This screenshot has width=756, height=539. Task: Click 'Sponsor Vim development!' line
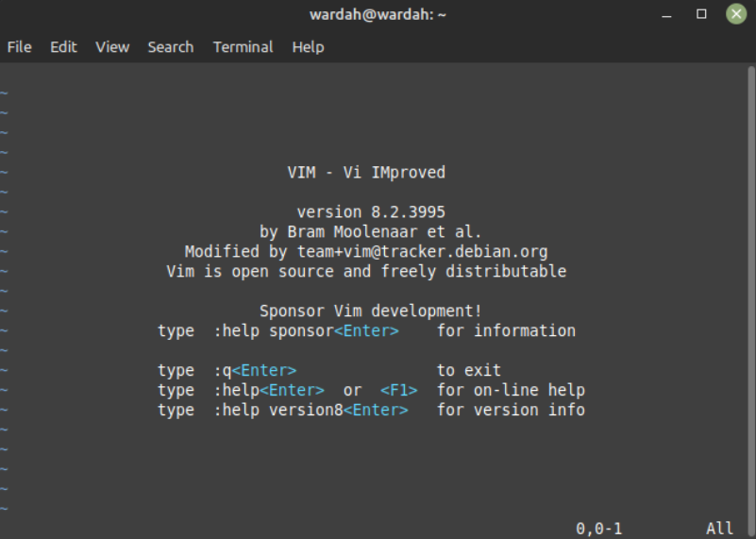[x=370, y=311]
